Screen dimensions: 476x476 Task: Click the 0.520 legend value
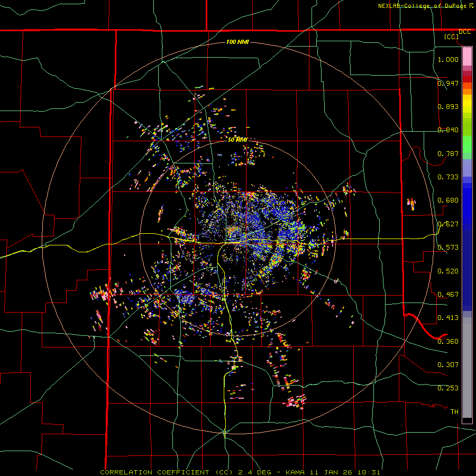pyautogui.click(x=448, y=271)
